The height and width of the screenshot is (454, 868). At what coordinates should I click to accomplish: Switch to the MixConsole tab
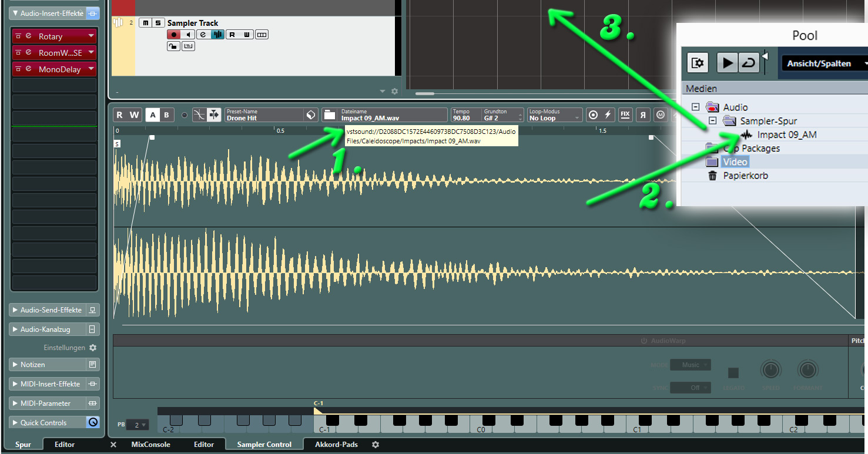[x=150, y=445]
